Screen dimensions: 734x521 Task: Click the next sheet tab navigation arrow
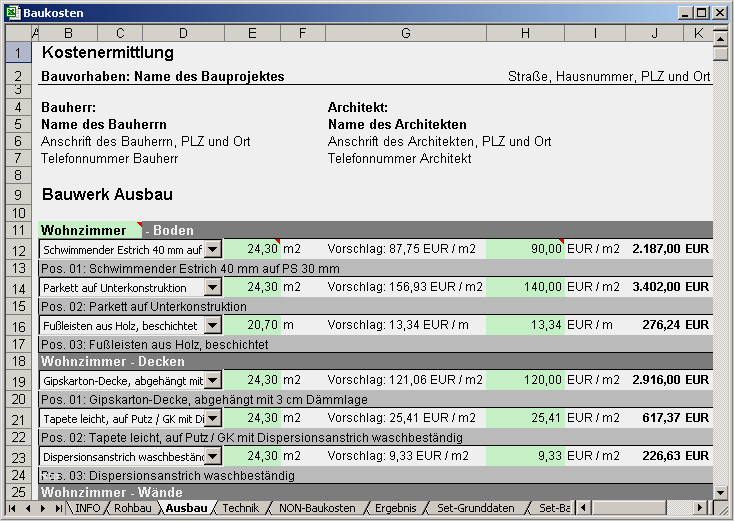43,508
